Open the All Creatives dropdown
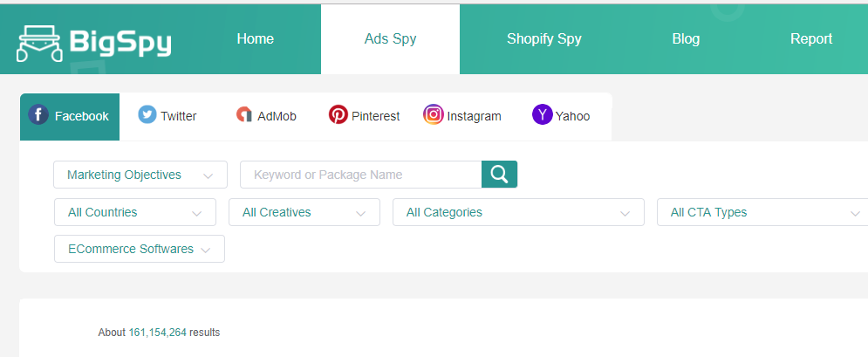Viewport: 868px width, 357px height. 304,212
